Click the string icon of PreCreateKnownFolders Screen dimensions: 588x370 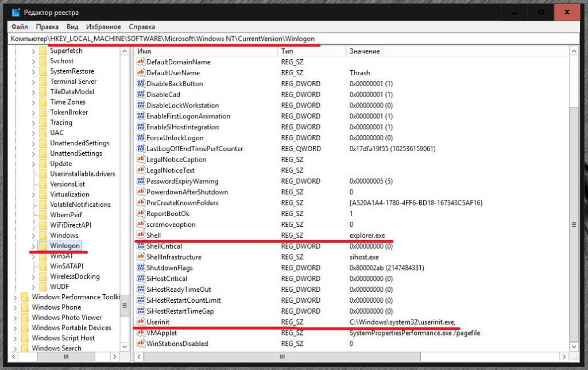click(x=141, y=203)
